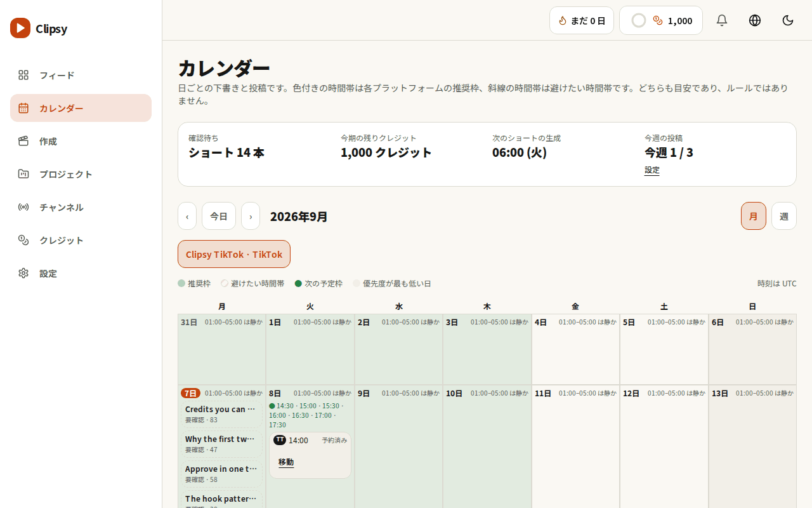Click the まだ 0 日 streak button

(582, 20)
